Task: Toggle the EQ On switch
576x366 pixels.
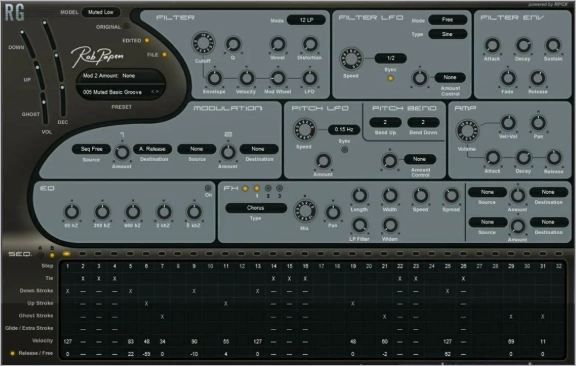Action: point(208,188)
